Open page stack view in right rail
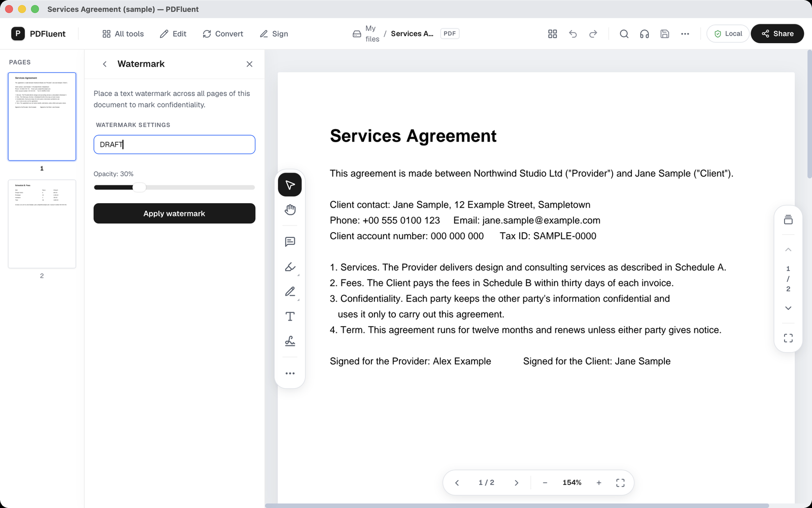 pyautogui.click(x=788, y=219)
